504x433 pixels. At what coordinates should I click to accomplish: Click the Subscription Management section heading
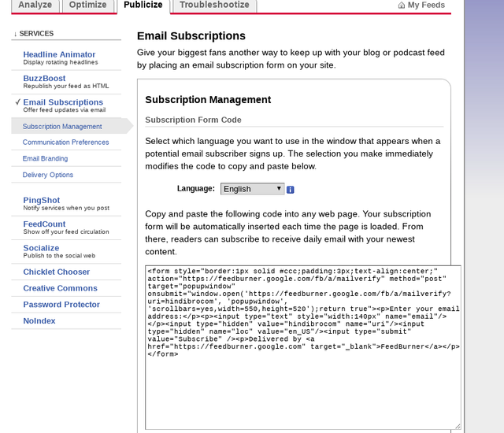208,99
